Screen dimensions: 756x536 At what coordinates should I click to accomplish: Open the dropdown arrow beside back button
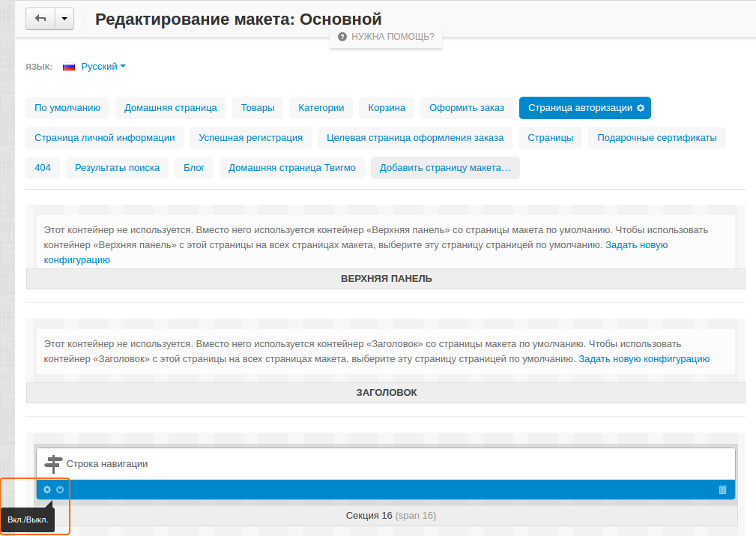(64, 18)
